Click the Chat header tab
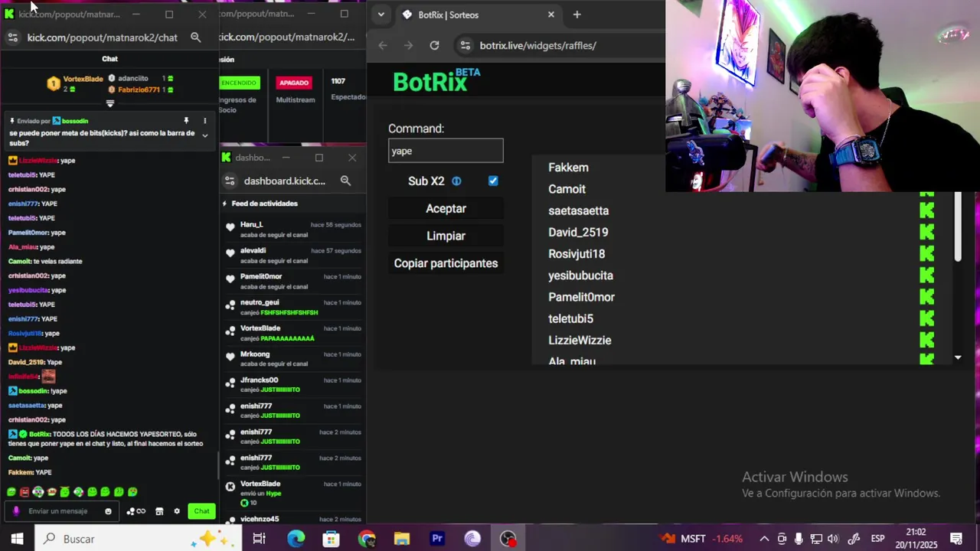 point(109,58)
